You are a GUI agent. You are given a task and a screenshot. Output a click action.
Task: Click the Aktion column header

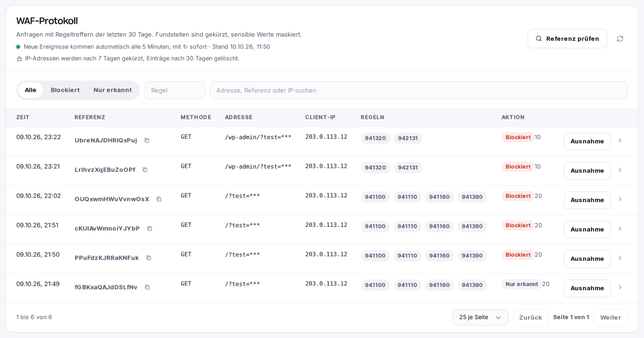(513, 117)
